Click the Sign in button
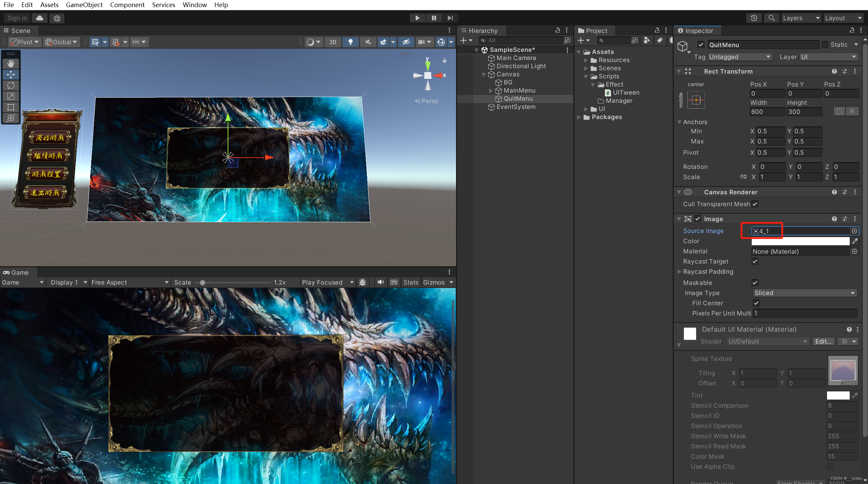The height and width of the screenshot is (484, 868). point(17,18)
